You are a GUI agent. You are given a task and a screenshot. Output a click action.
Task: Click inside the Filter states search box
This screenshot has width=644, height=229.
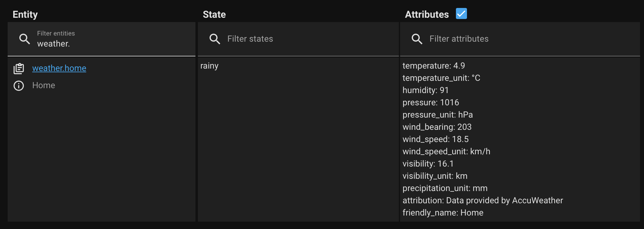(276, 39)
